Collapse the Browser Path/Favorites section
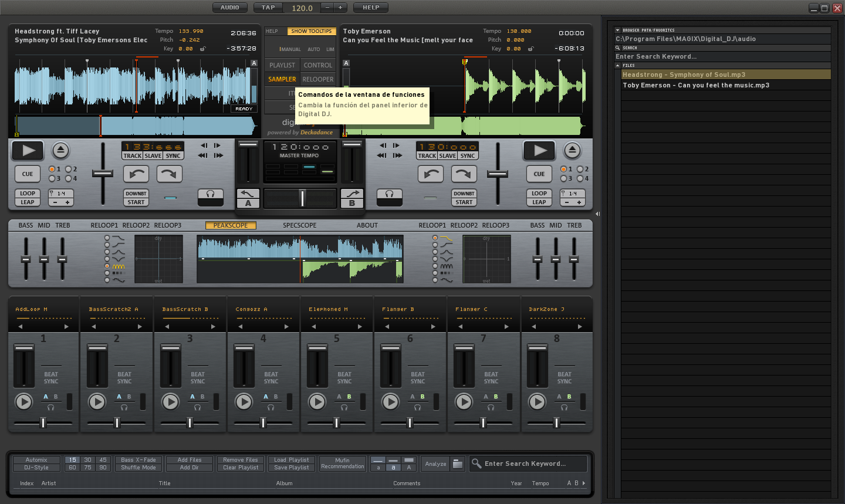The image size is (845, 504). coord(617,30)
